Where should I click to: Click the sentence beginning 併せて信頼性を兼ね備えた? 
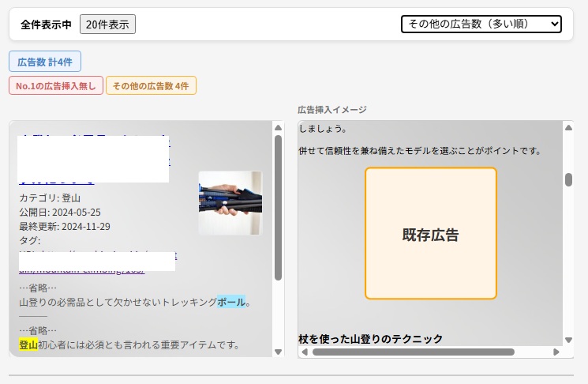point(420,151)
